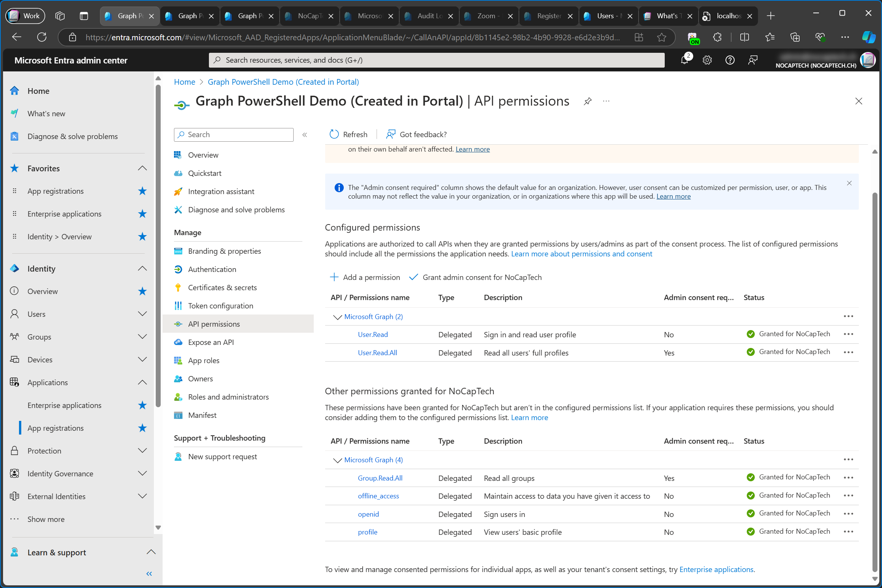882x588 pixels.
Task: Toggle favorite star on Identity Overview item
Action: pos(142,291)
